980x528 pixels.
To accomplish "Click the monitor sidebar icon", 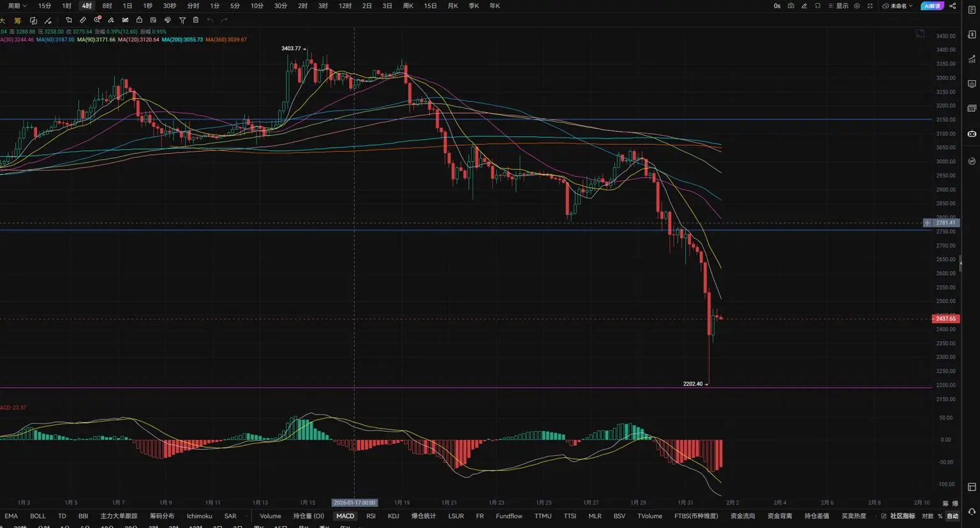I will point(972,84).
